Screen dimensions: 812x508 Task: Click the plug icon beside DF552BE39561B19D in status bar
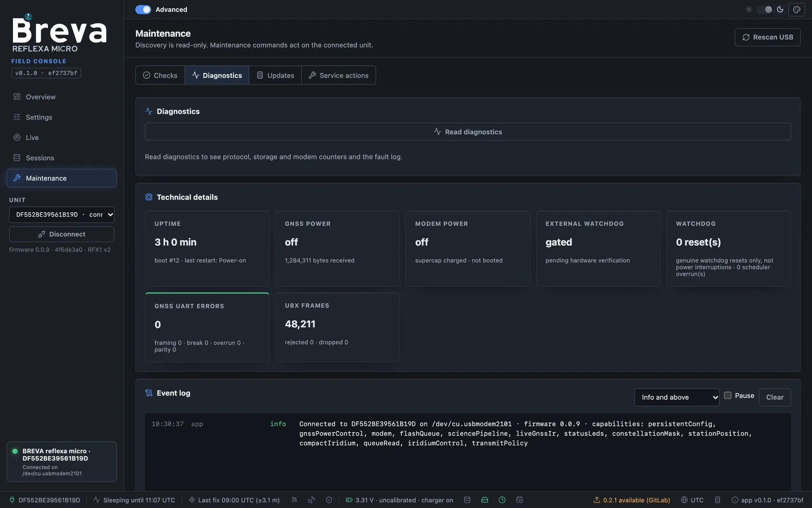pos(12,500)
